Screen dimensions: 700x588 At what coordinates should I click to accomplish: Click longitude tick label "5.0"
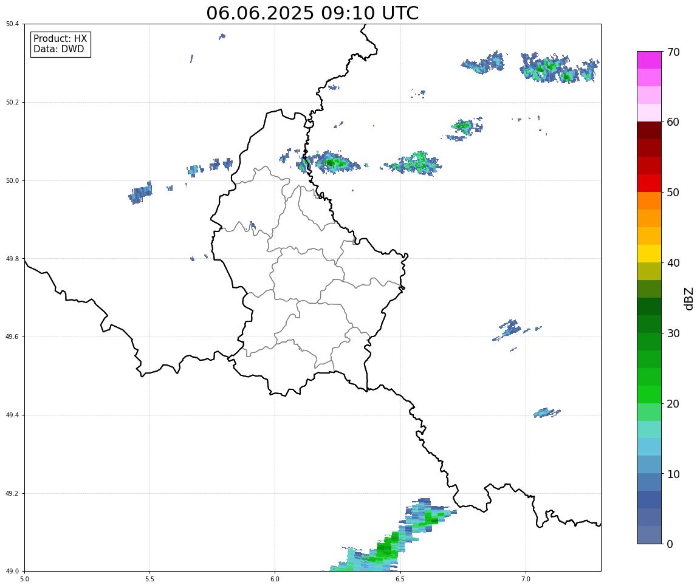pos(24,579)
